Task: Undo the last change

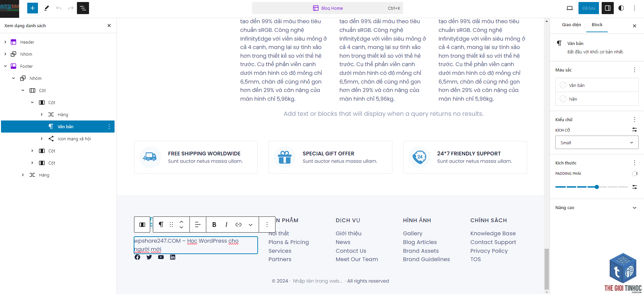Action: point(59,8)
